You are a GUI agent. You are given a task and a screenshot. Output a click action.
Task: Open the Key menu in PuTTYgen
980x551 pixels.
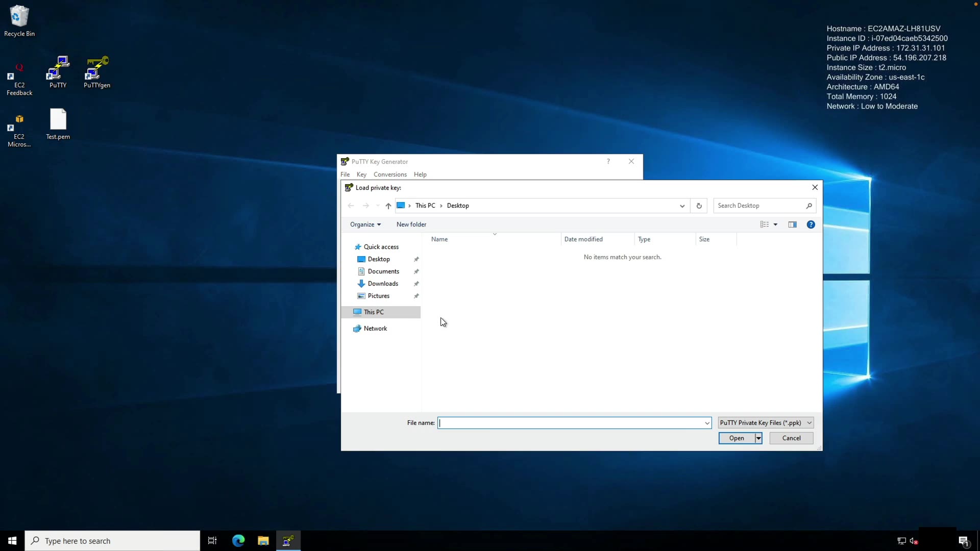(x=361, y=174)
